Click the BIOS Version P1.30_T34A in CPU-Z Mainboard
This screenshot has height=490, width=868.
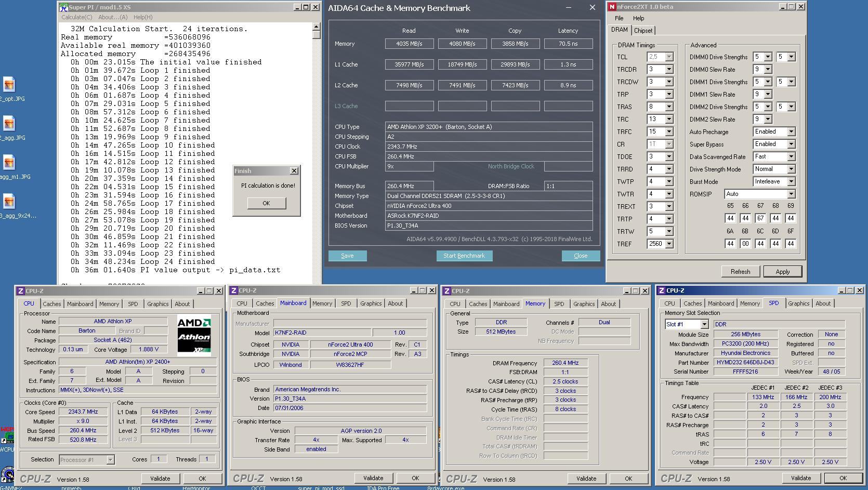(x=350, y=399)
